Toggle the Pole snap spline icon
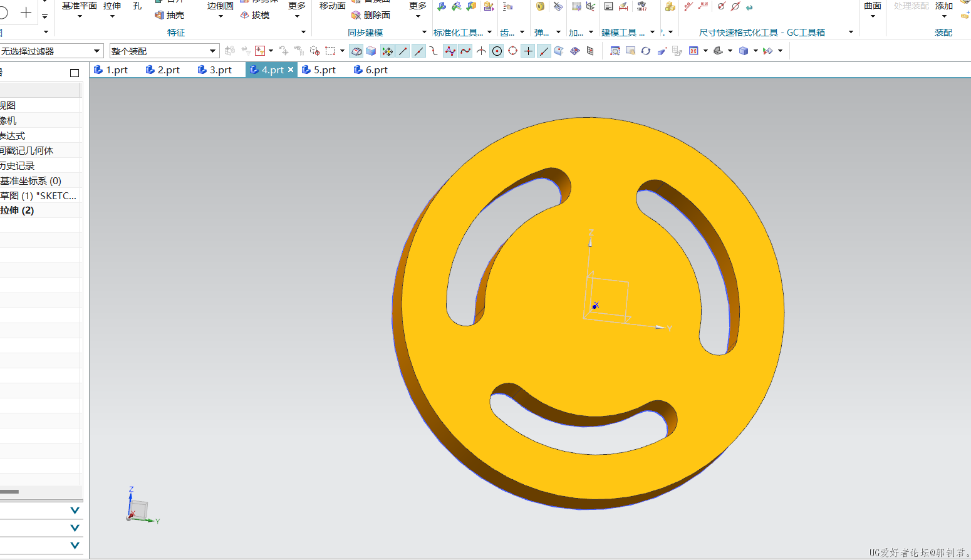The width and height of the screenshot is (971, 560). 450,51
